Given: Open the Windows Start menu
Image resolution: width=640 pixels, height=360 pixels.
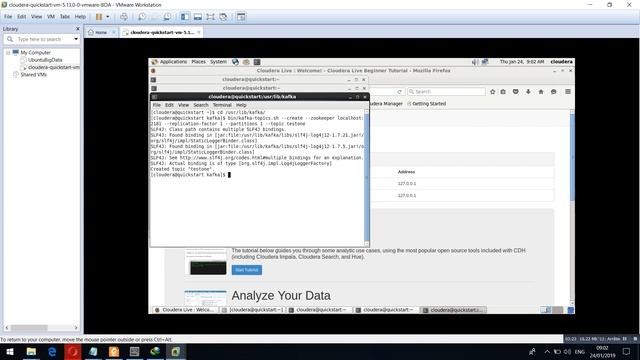Looking at the screenshot, I should 10,352.
